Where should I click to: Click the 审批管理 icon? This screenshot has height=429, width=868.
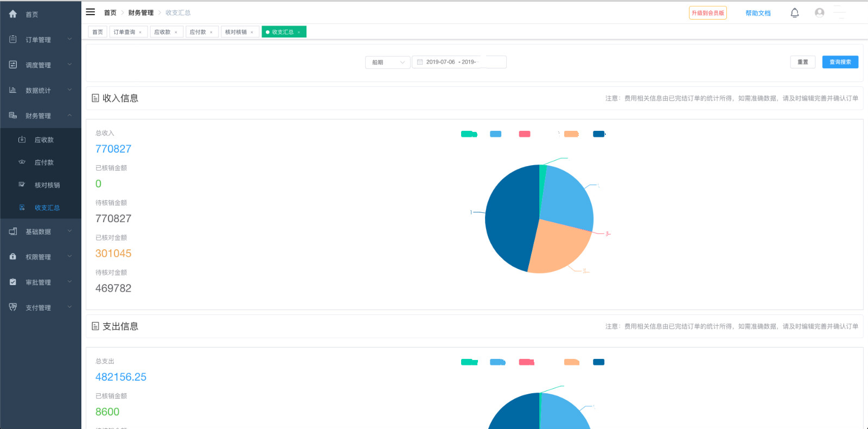click(x=13, y=282)
